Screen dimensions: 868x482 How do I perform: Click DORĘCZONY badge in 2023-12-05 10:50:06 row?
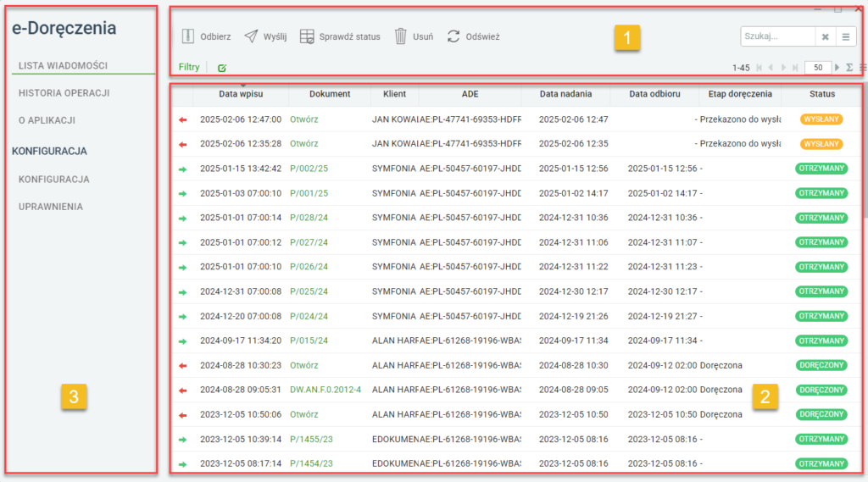pyautogui.click(x=821, y=414)
